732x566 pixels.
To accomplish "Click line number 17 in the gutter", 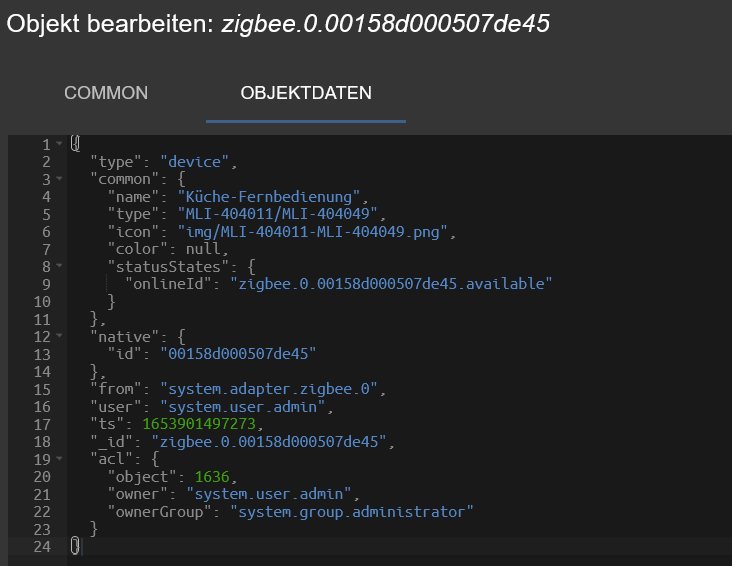I will tap(42, 424).
